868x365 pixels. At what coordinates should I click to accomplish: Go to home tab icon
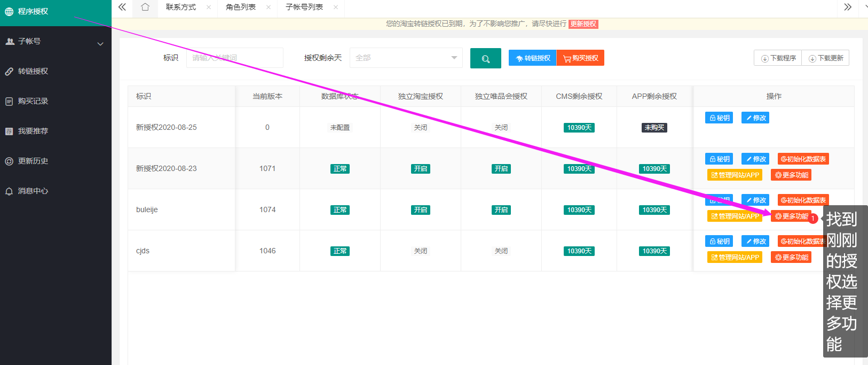pos(145,7)
